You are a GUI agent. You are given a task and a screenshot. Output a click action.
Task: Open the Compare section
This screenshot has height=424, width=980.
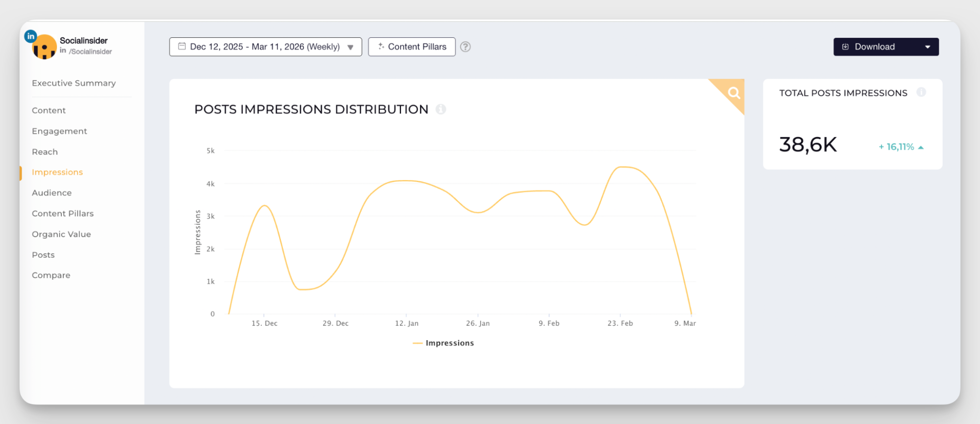[51, 275]
